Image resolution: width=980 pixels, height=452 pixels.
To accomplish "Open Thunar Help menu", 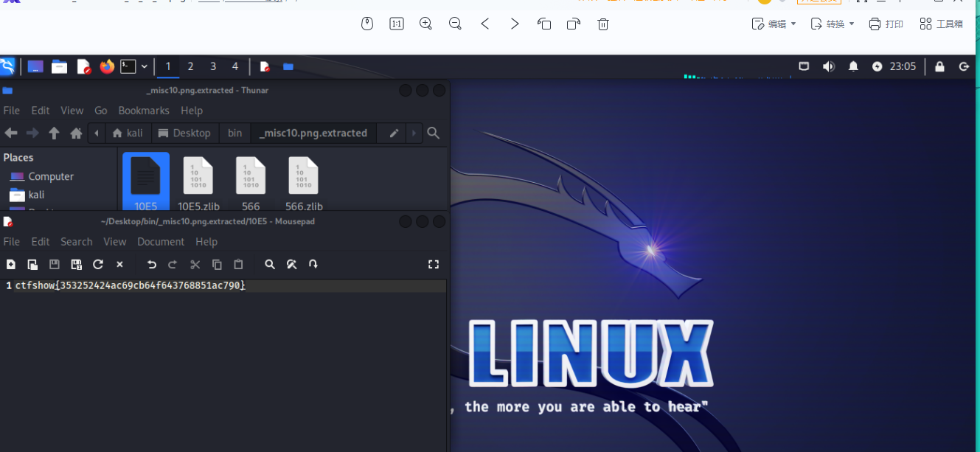I will (192, 111).
